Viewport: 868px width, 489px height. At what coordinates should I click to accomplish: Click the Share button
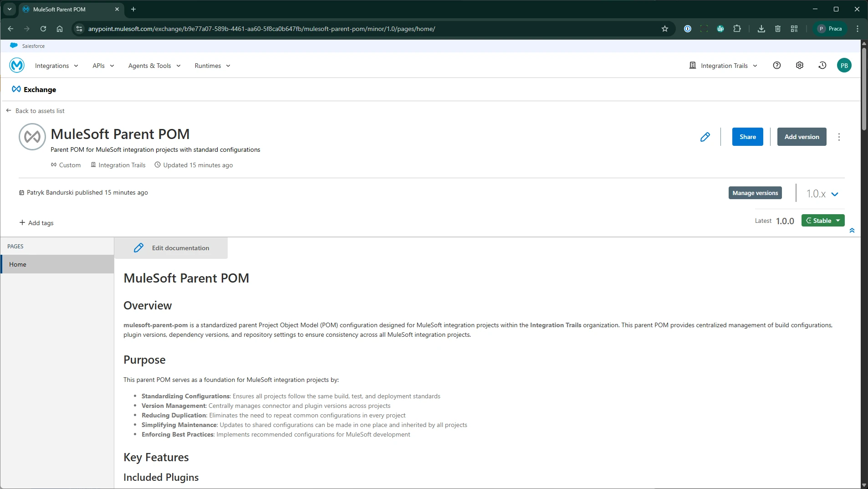click(x=748, y=137)
